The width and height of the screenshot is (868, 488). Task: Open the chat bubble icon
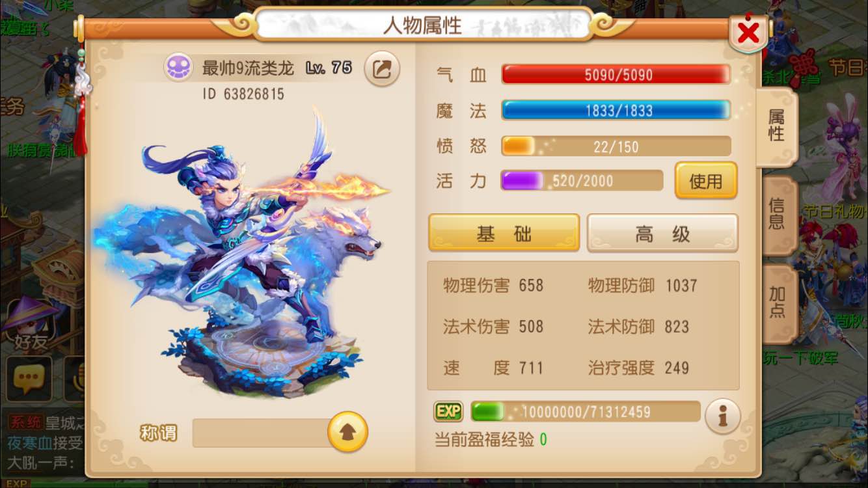pyautogui.click(x=30, y=379)
